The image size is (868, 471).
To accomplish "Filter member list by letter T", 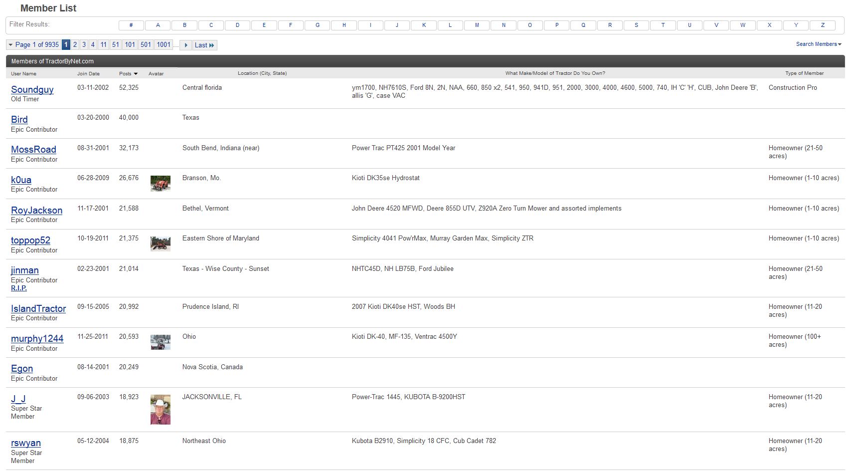I will 663,25.
